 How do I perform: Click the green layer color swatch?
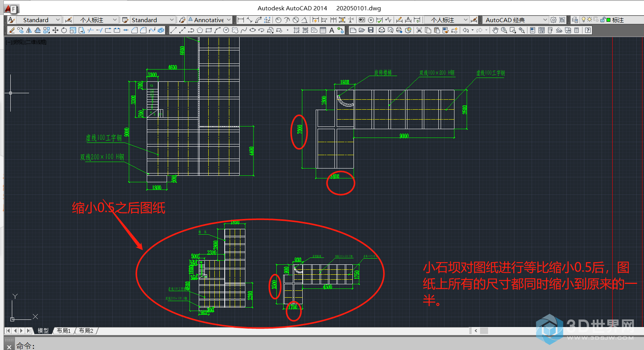point(608,20)
